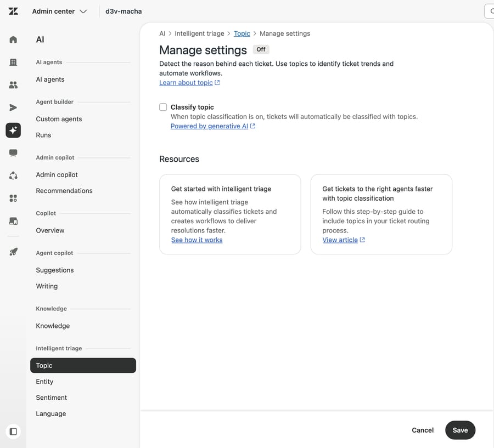Click the rocket icon in sidebar
Viewport: 494px width, 448px height.
coord(13,252)
